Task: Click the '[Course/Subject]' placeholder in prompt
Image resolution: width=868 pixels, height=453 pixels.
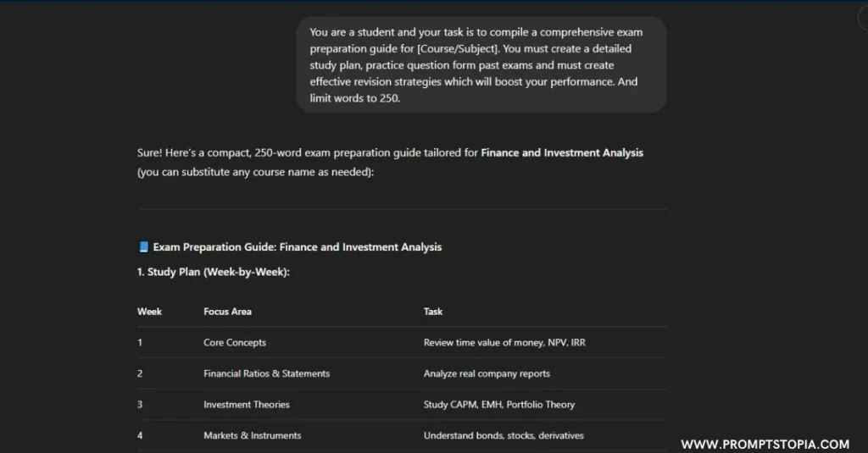Action: coord(459,48)
